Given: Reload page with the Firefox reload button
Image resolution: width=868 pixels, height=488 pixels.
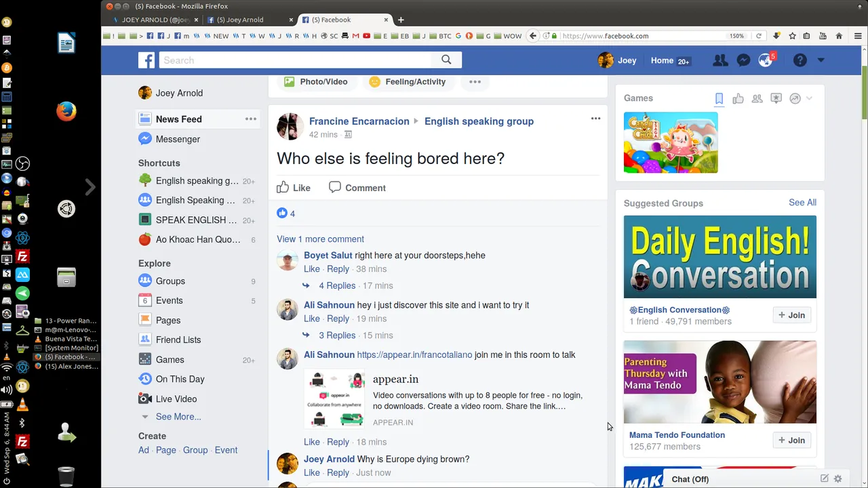Looking at the screenshot, I should 759,36.
